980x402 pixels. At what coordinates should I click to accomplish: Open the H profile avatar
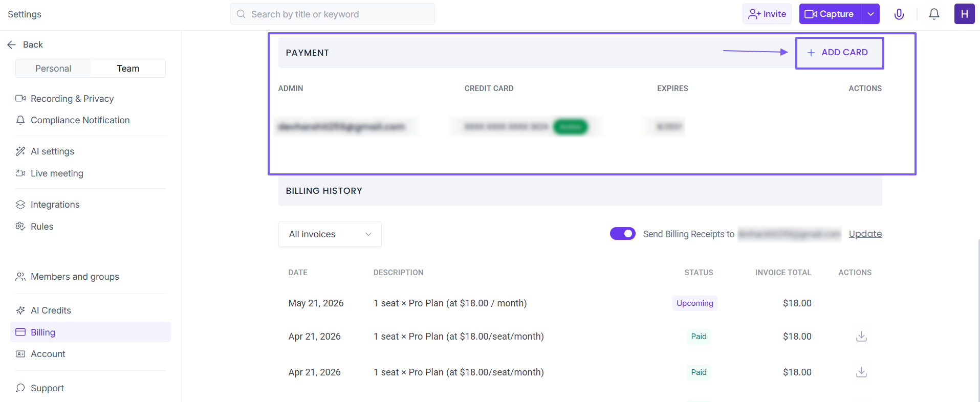point(964,14)
